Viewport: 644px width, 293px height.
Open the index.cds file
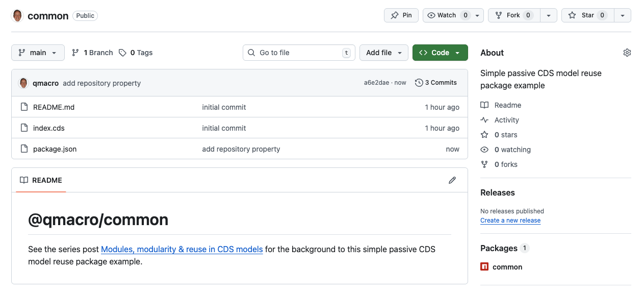coord(49,128)
